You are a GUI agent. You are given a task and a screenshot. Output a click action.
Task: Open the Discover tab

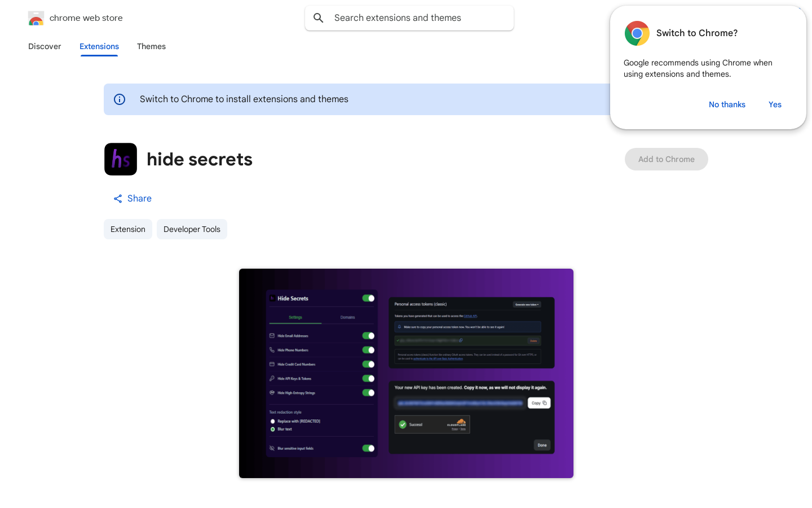pyautogui.click(x=45, y=46)
